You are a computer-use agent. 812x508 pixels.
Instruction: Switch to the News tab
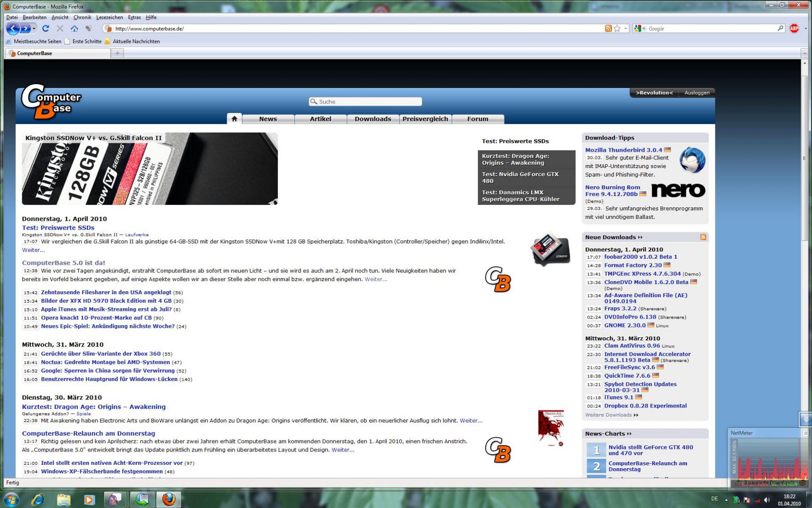[268, 119]
